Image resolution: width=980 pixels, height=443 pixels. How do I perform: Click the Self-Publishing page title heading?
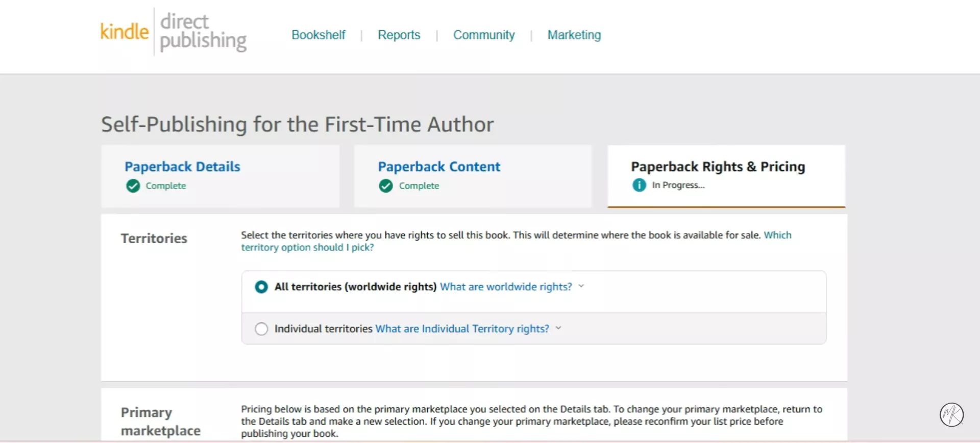(298, 124)
